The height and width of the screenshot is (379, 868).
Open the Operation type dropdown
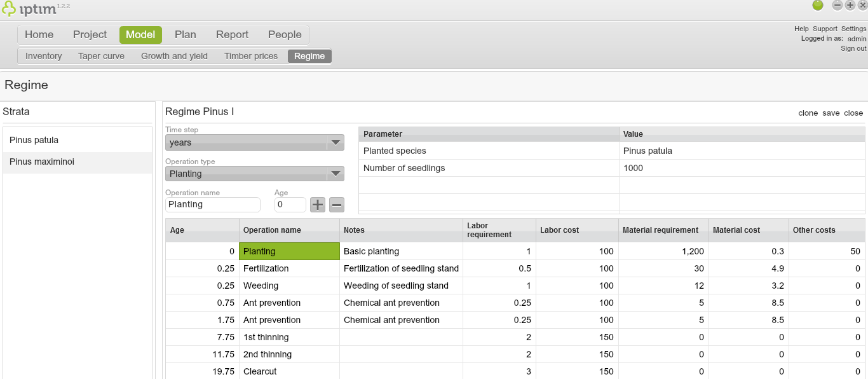[335, 174]
